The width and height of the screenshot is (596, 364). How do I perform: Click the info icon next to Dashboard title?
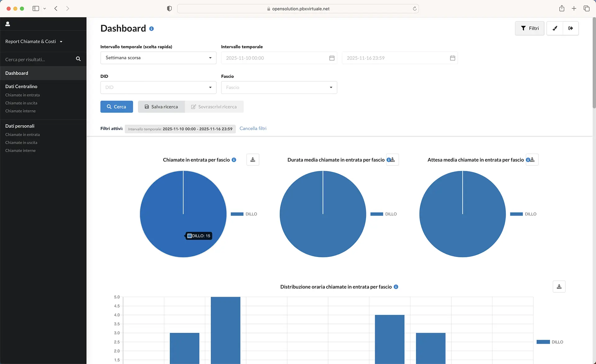pos(151,29)
